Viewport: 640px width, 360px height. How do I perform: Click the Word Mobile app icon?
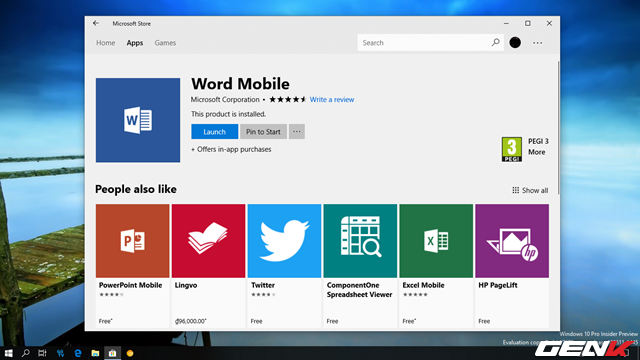pos(138,120)
